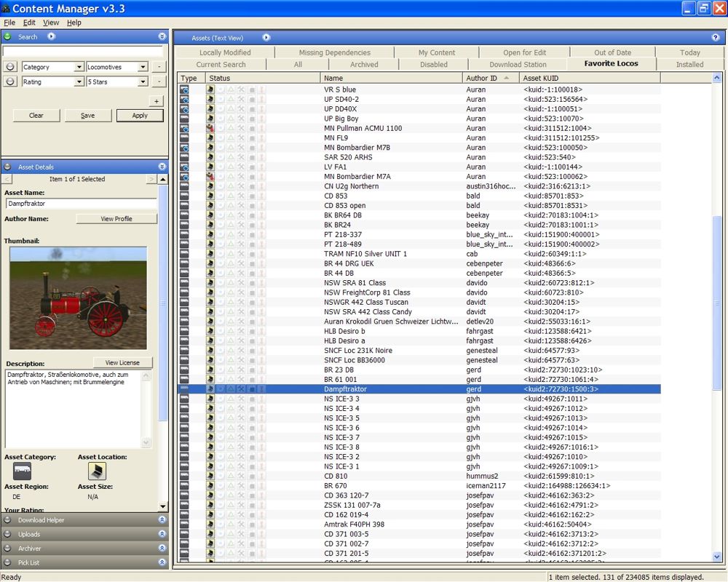Screen dimensions: 728x582
Task: Click the status icon for UP Big Boy
Action: click(x=210, y=119)
